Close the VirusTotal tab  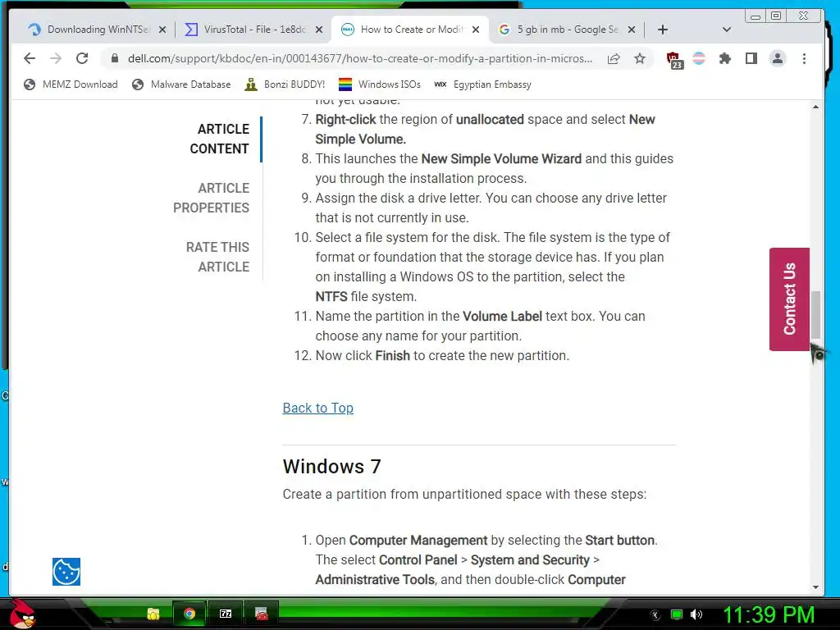[319, 30]
